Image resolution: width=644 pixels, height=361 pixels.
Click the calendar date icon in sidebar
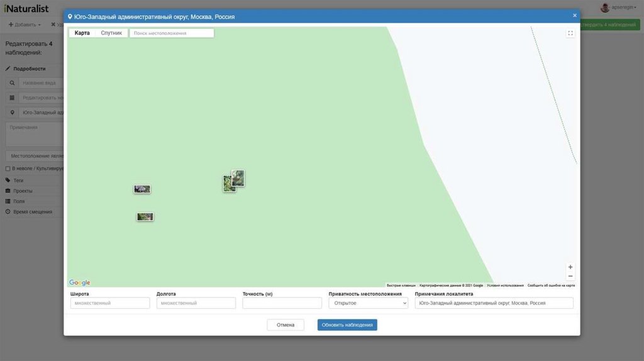(12, 97)
